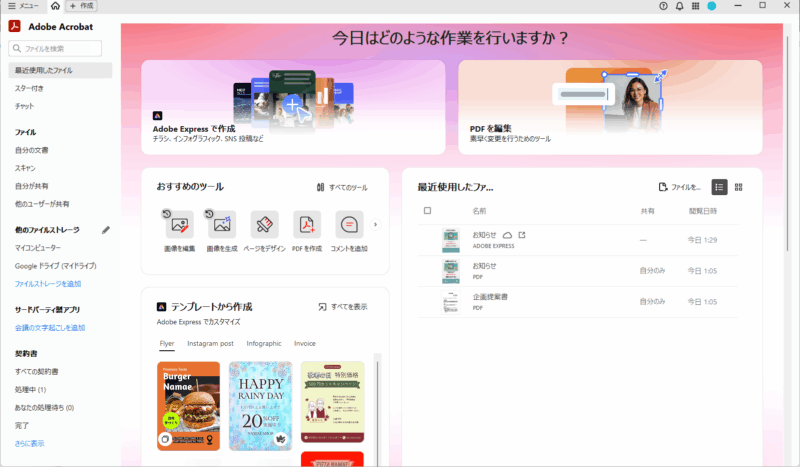Expand sidebar with さらに表示

(x=29, y=443)
